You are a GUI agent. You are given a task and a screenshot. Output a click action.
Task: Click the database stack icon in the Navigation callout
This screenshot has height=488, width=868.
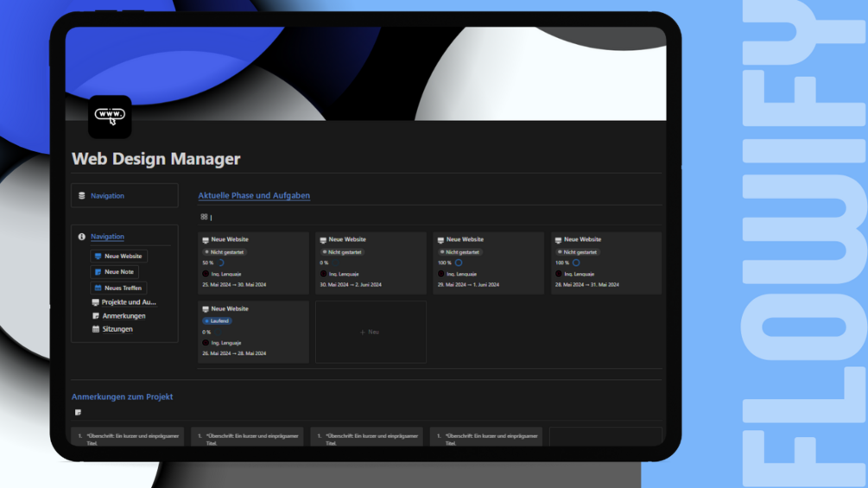point(82,196)
